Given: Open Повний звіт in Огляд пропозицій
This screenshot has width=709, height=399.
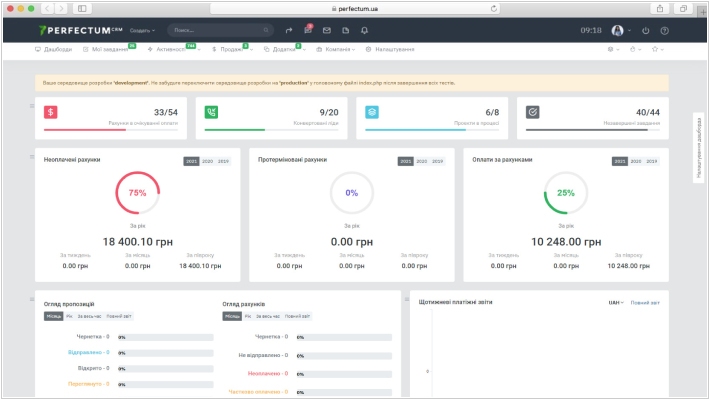Looking at the screenshot, I should coord(119,316).
